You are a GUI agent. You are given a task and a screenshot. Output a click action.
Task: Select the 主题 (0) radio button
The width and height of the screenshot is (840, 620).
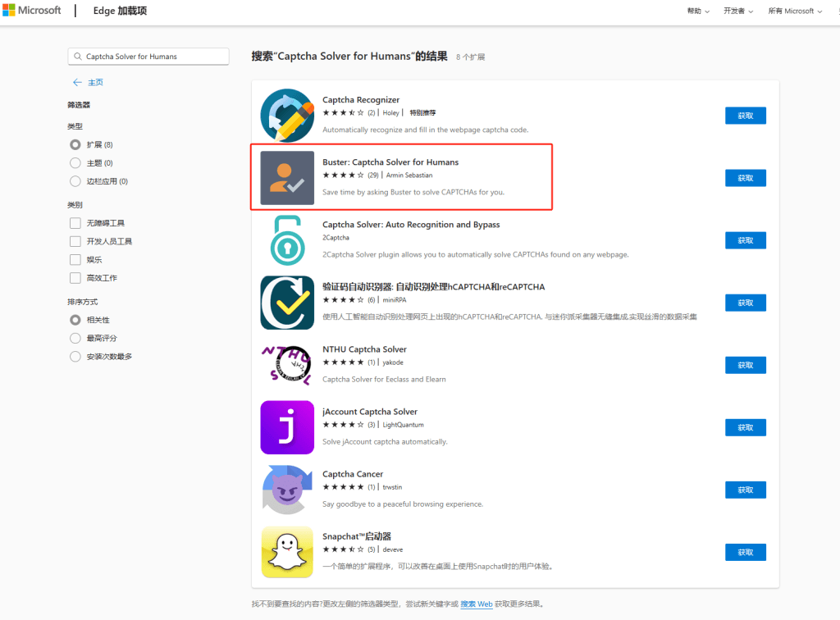(75, 163)
